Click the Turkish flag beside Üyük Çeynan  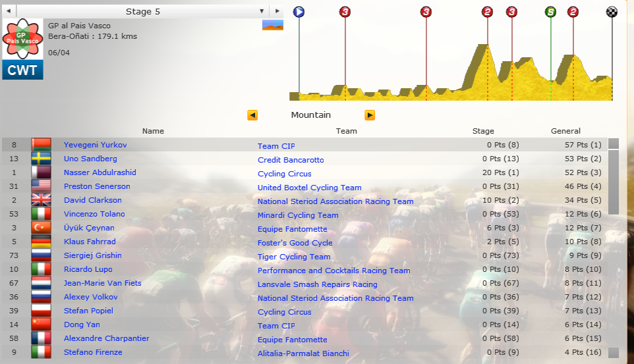tap(42, 228)
